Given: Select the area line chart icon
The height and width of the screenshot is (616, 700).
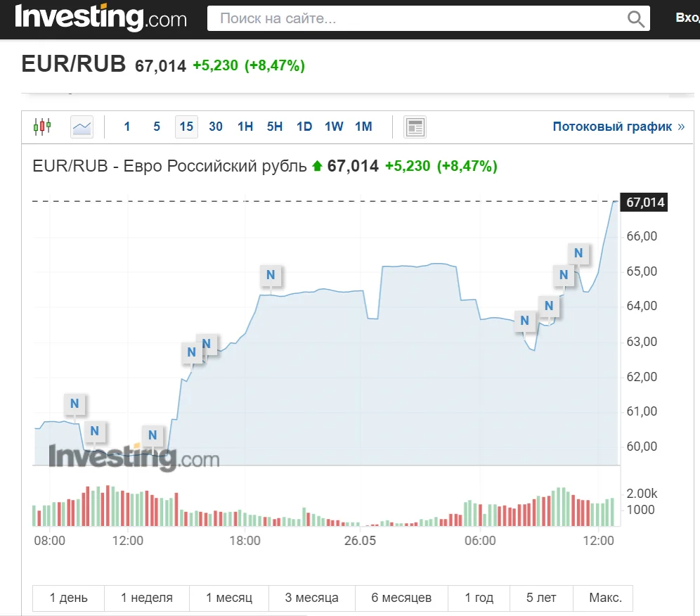Looking at the screenshot, I should (x=82, y=127).
